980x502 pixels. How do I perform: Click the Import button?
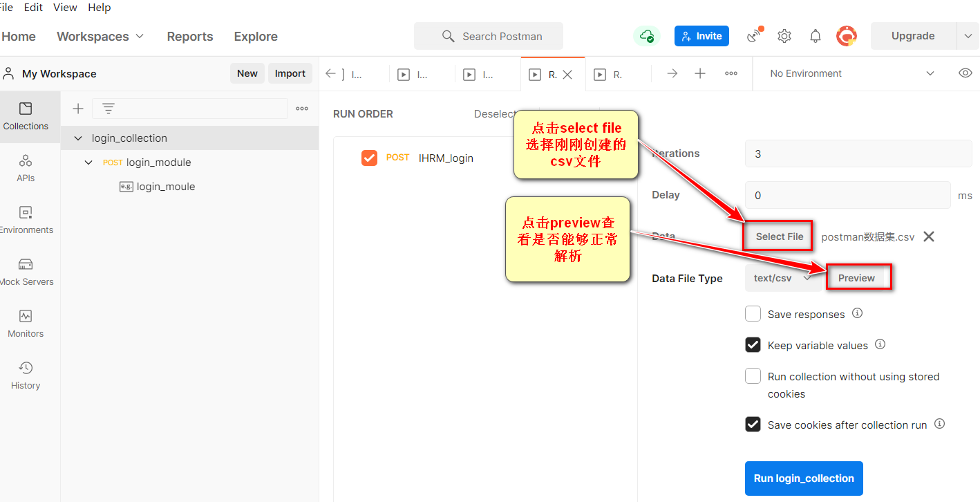pos(290,73)
